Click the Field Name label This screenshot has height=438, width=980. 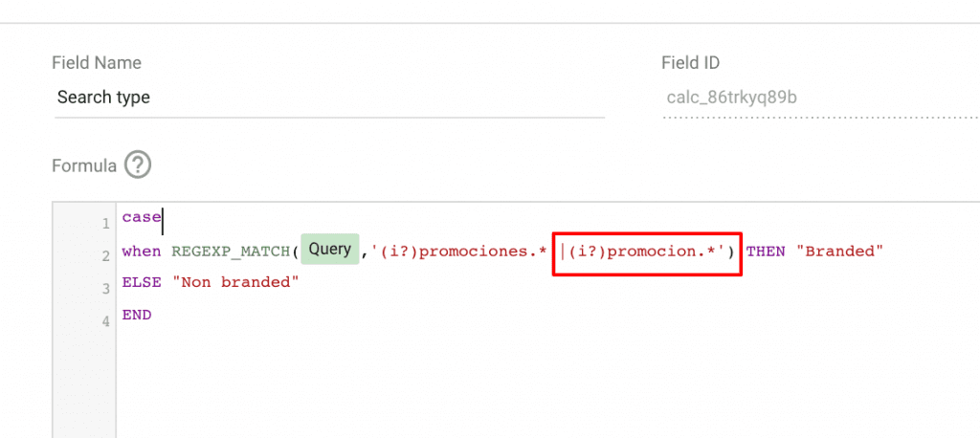click(x=97, y=62)
